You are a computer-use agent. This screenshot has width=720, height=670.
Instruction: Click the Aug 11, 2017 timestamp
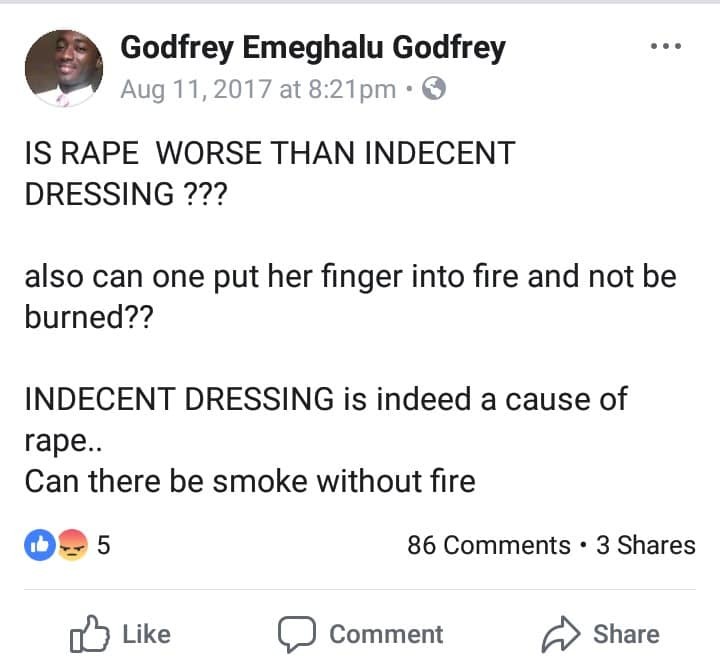tap(258, 90)
